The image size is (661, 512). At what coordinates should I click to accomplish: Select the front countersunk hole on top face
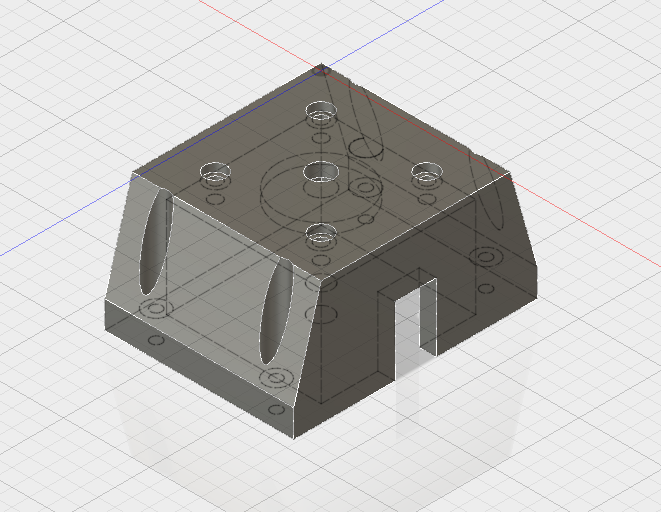click(322, 233)
